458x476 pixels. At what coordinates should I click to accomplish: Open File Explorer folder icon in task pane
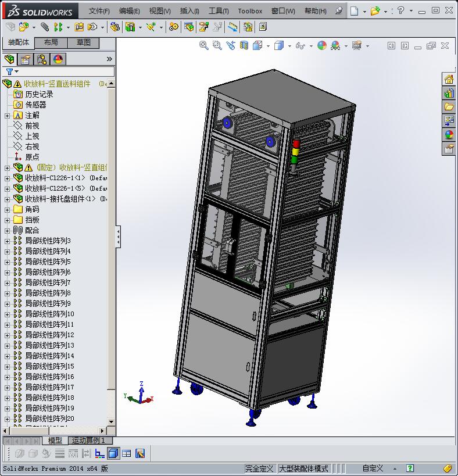(x=449, y=106)
